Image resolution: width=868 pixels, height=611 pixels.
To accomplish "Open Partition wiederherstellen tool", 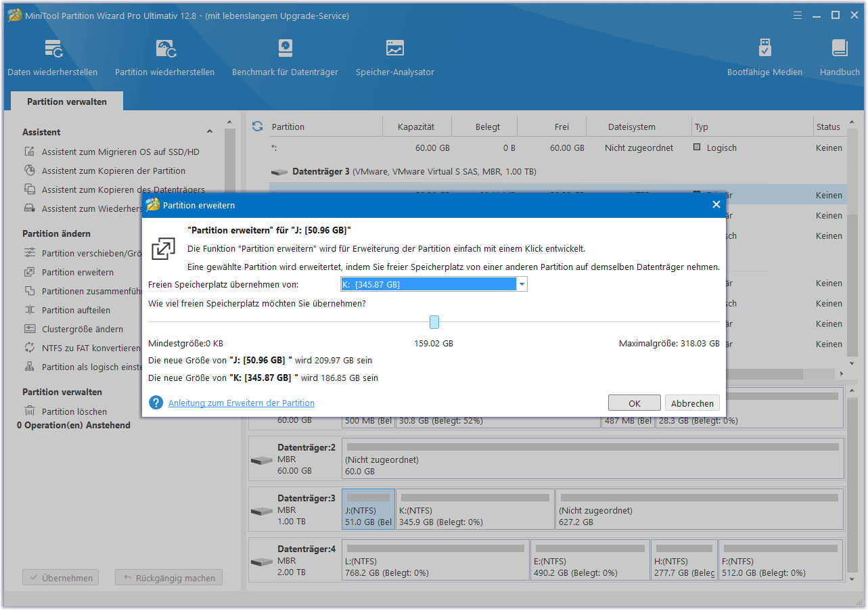I will [165, 58].
